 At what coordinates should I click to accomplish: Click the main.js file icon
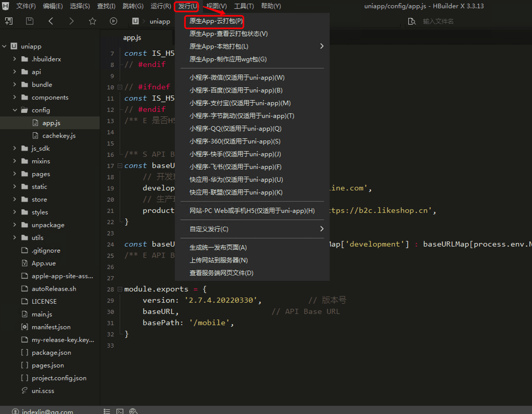(x=25, y=314)
